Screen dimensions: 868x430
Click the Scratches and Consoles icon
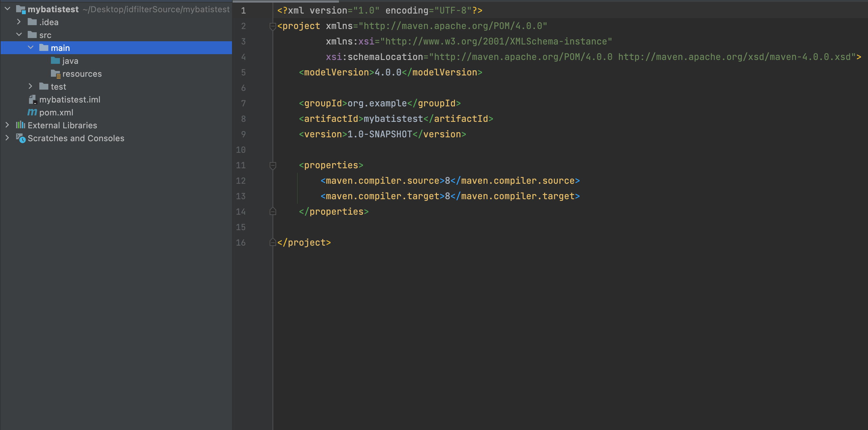click(21, 139)
